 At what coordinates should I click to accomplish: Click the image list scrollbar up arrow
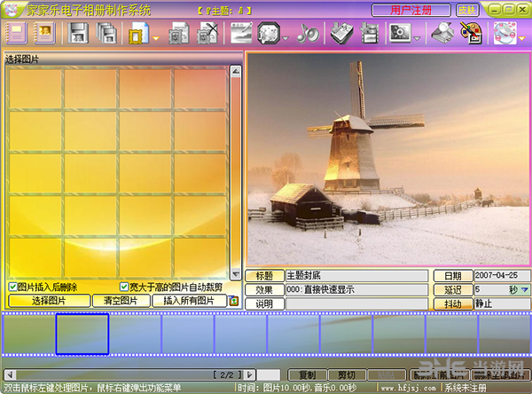(236, 71)
